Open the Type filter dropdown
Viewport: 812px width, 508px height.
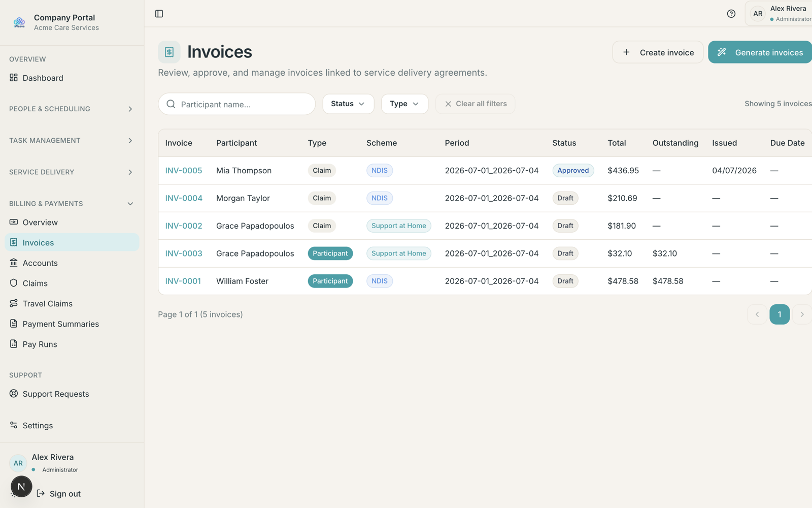(x=404, y=104)
